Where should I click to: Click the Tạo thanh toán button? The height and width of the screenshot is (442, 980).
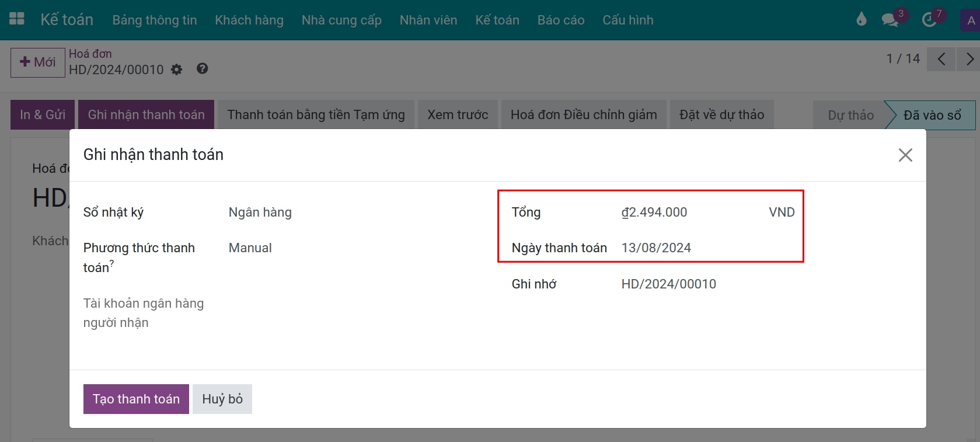click(136, 399)
